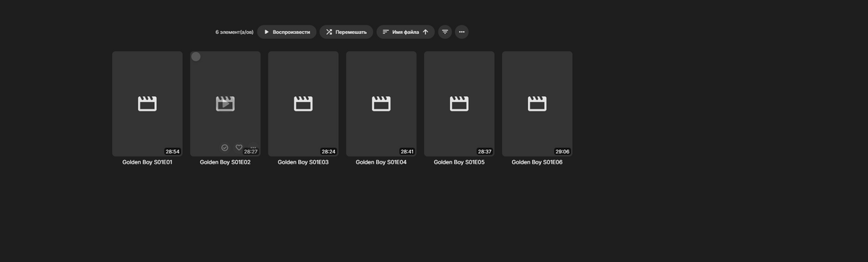Viewport: 868px width, 262px height.
Task: Click the Golden Boy S01E03 title
Action: pyautogui.click(x=303, y=162)
